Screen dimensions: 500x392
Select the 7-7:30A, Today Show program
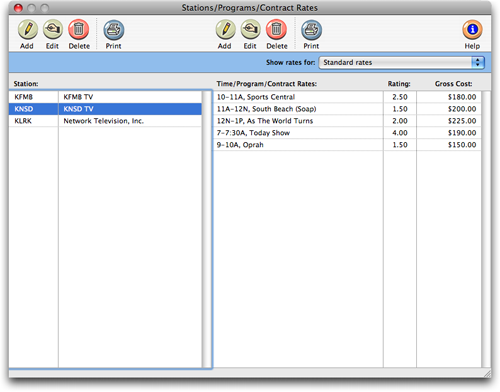(253, 133)
